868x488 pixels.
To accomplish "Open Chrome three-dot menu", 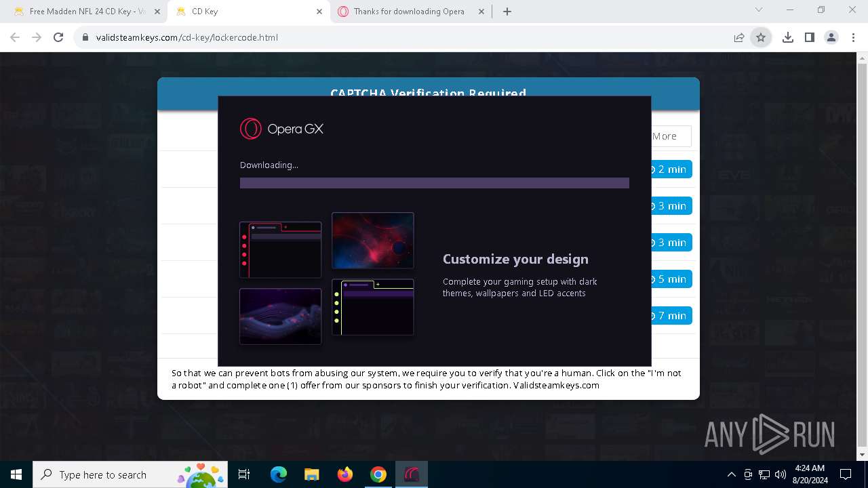I will (853, 37).
